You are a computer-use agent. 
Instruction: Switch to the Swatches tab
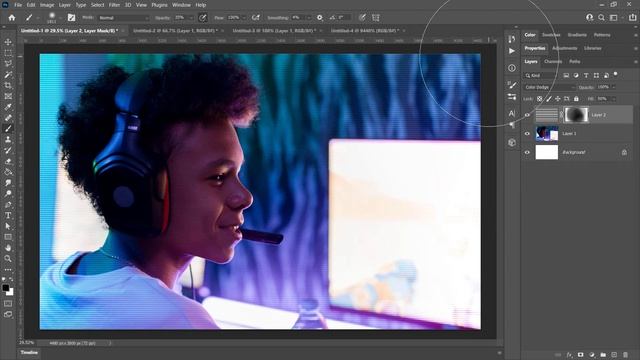tap(551, 35)
